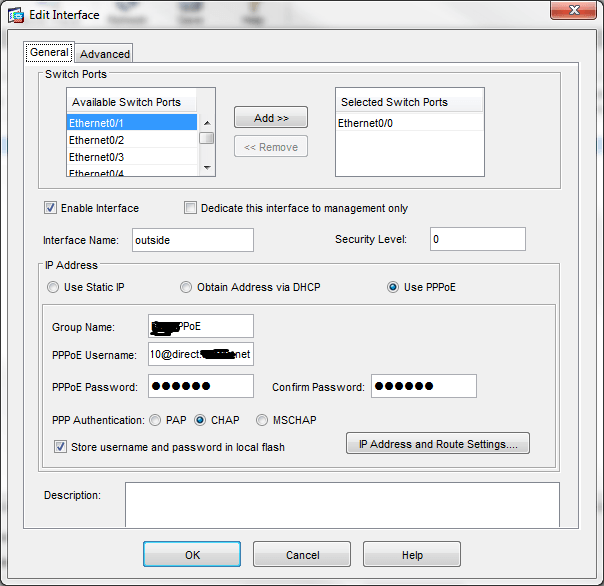
Task: Switch to the Advanced tab
Action: click(105, 54)
